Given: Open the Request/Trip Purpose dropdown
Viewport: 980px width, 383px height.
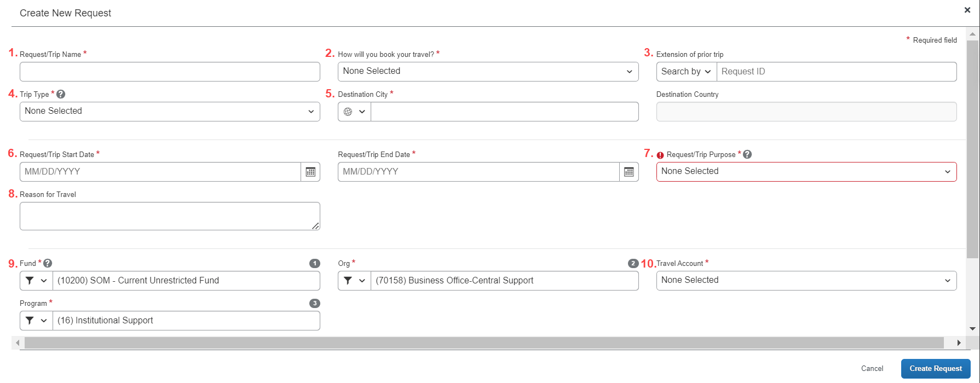Looking at the screenshot, I should coord(806,171).
